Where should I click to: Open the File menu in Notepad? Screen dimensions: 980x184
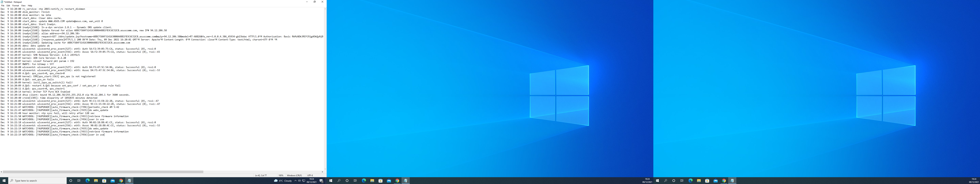point(3,6)
